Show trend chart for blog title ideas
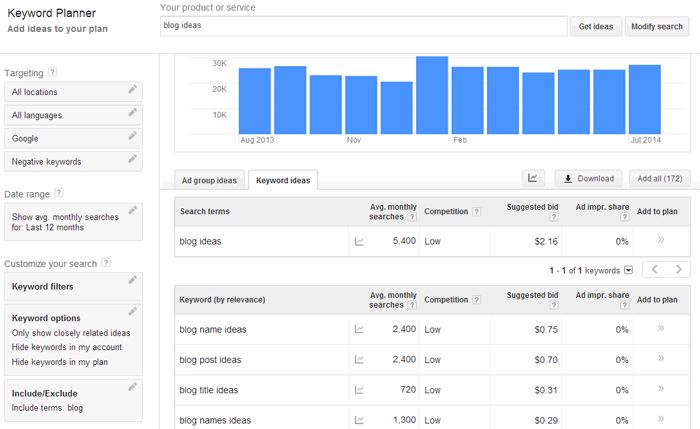 pyautogui.click(x=359, y=390)
